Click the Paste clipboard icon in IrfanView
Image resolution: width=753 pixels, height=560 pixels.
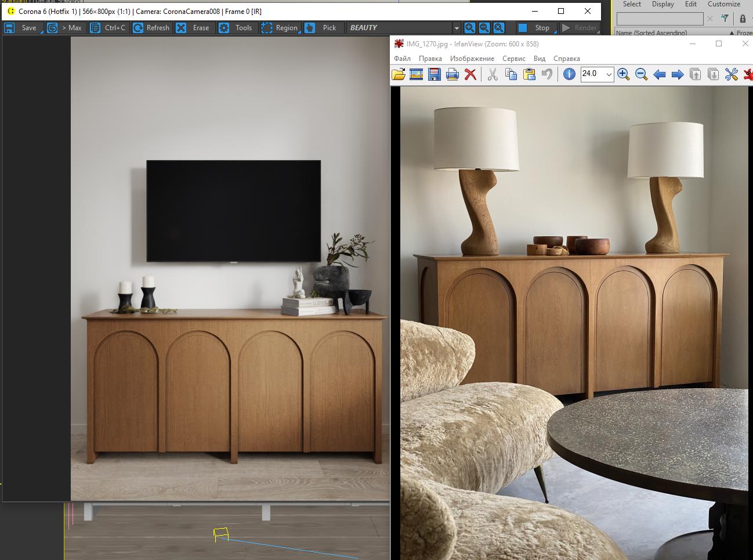tap(529, 74)
